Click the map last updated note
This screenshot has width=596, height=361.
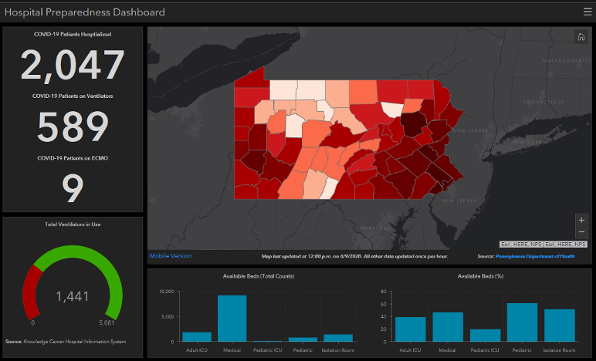click(355, 256)
